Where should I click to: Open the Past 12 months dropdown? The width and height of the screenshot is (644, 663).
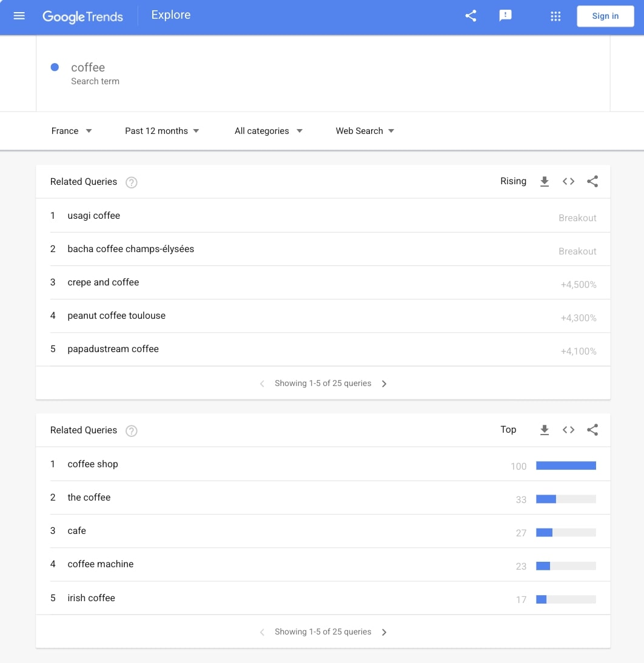coord(162,131)
